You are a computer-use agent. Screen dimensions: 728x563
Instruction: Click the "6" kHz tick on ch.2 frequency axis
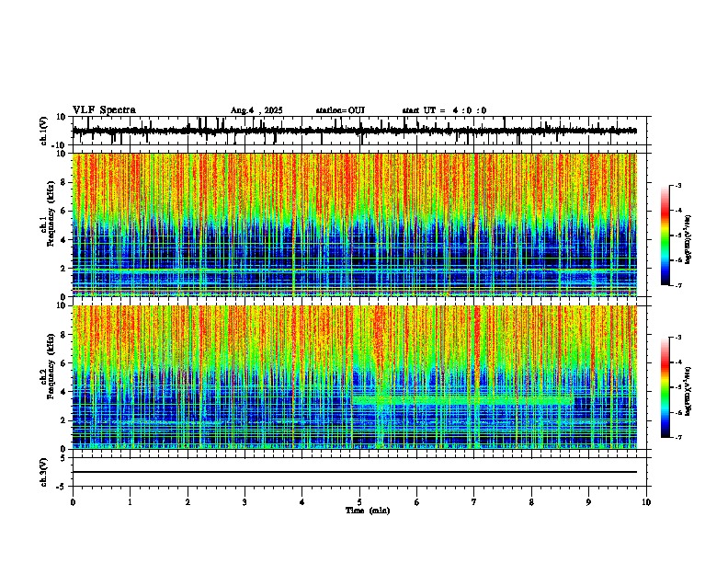pyautogui.click(x=63, y=363)
